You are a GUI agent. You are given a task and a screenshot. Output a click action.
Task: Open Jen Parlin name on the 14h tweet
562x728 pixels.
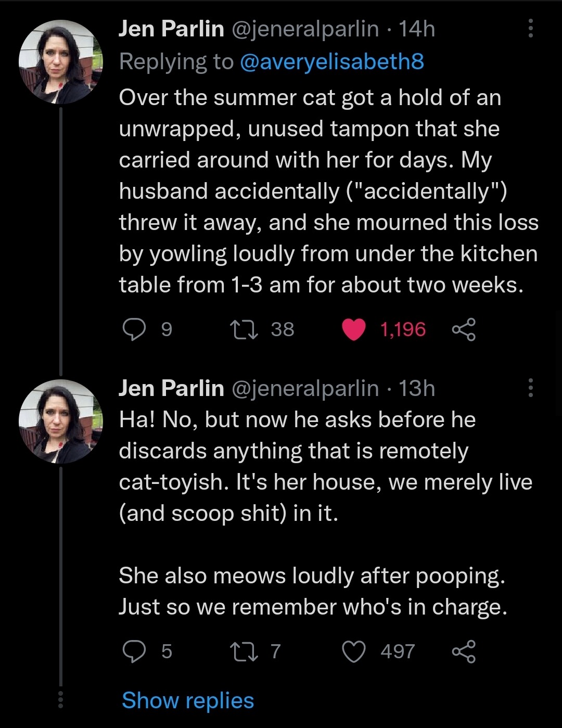[171, 29]
